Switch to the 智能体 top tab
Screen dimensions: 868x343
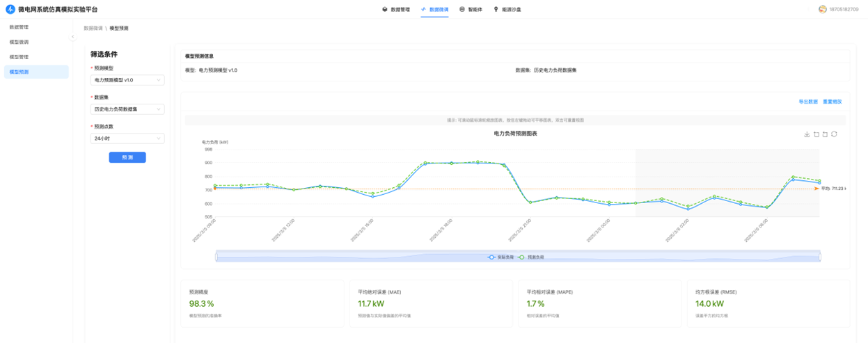pos(471,10)
